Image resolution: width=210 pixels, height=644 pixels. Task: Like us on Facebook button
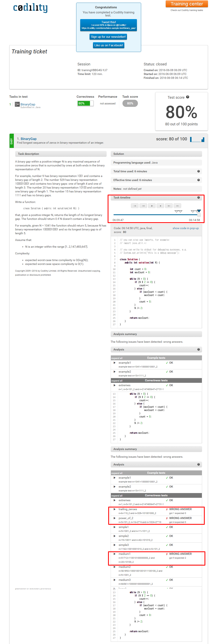(108, 45)
